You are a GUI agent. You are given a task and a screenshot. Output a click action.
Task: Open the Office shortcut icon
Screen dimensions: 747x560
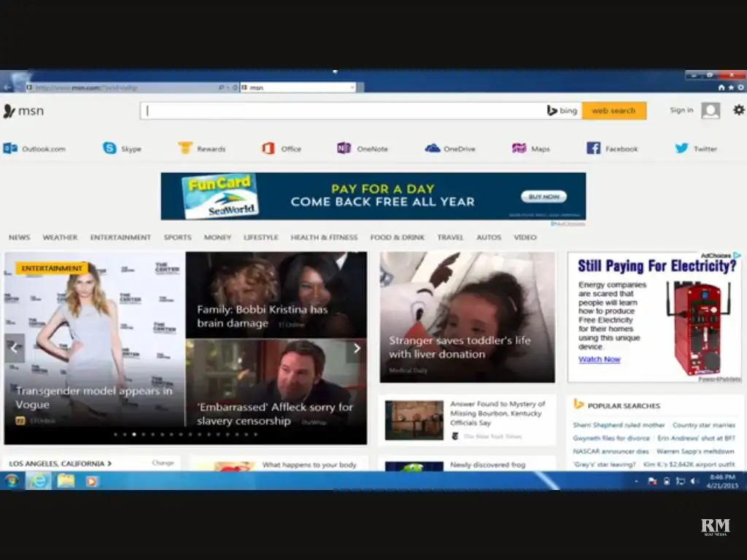(x=268, y=148)
